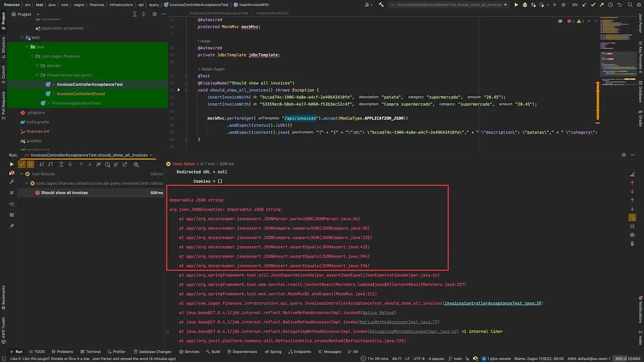The width and height of the screenshot is (644, 362).
Task: Jump to previous failed test arrow
Action: pyautogui.click(x=81, y=164)
